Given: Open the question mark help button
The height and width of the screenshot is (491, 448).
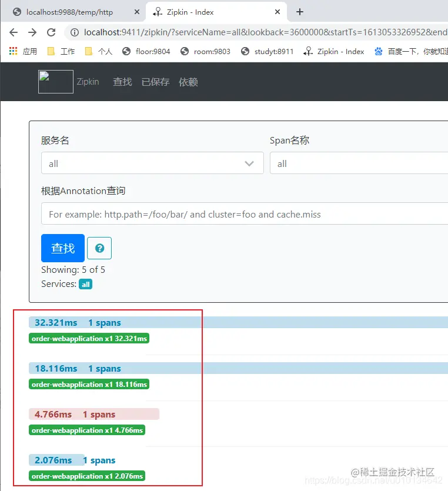Looking at the screenshot, I should tap(99, 248).
